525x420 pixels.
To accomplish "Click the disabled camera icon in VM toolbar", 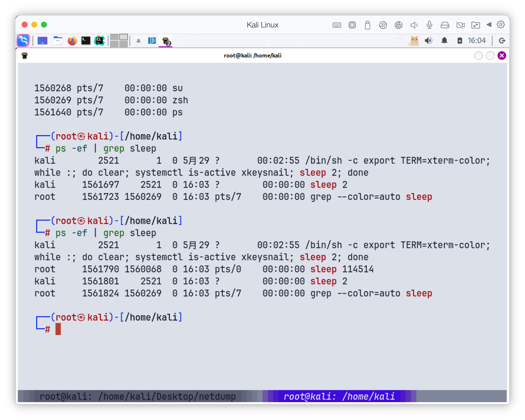I will click(460, 25).
